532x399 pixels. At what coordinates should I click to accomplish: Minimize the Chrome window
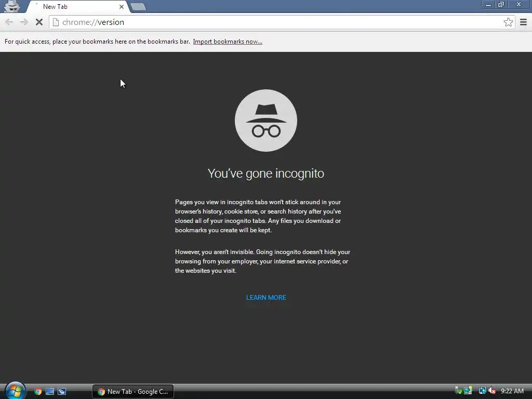click(488, 4)
